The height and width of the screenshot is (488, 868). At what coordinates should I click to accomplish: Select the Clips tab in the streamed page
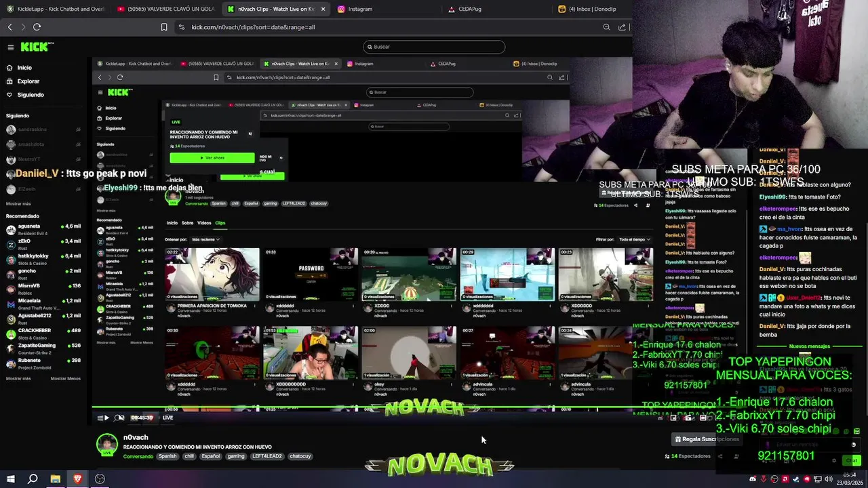coord(220,223)
